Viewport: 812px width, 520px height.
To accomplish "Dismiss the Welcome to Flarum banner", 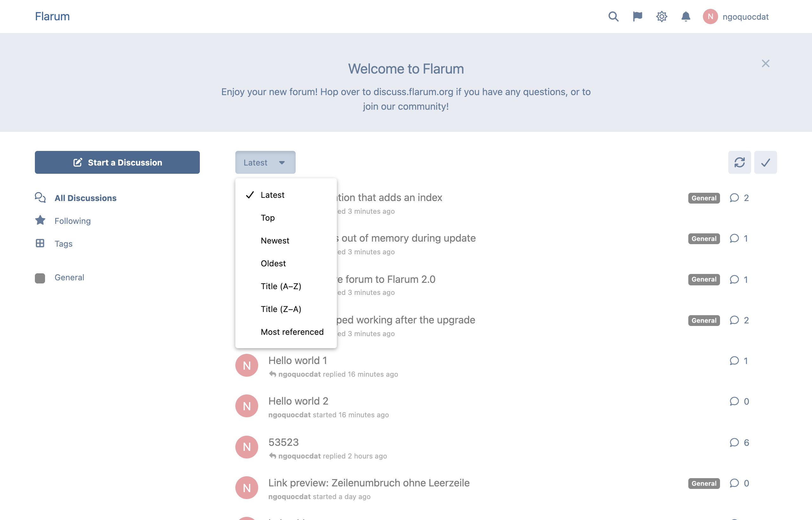I will (x=765, y=63).
